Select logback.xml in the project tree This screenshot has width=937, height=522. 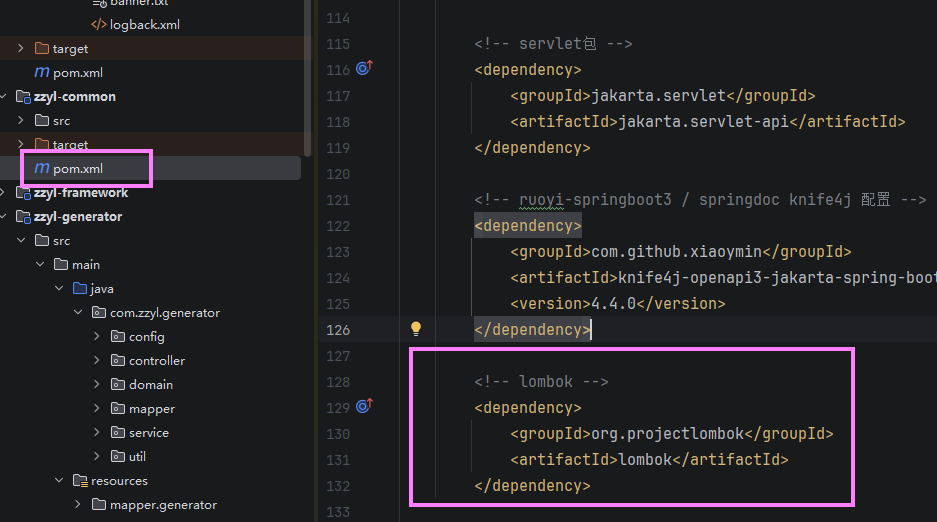point(145,24)
